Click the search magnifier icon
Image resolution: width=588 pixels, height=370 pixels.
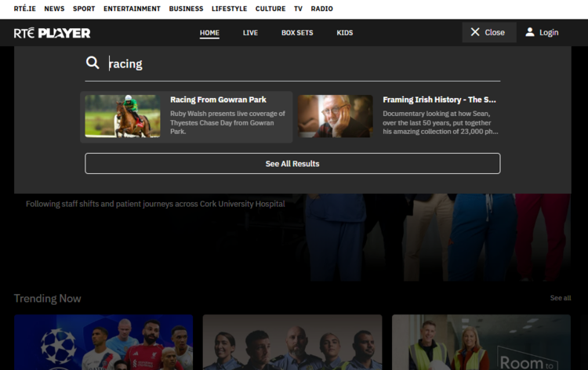(x=93, y=63)
